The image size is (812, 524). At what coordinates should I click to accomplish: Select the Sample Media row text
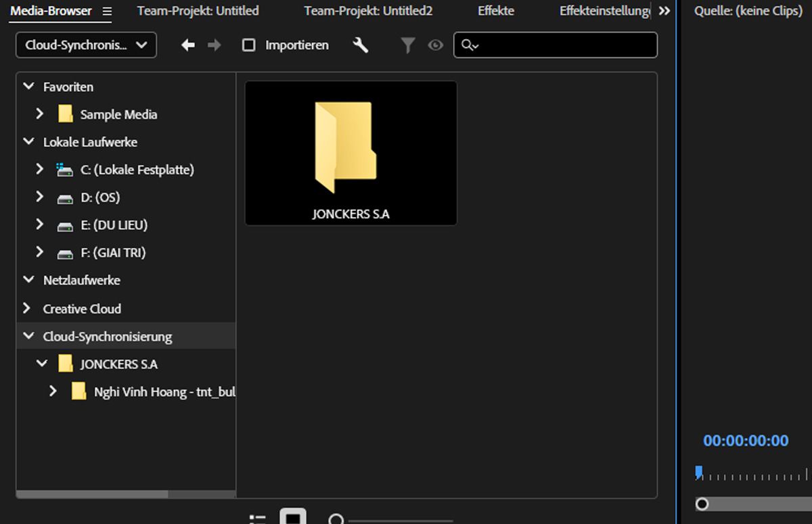119,115
